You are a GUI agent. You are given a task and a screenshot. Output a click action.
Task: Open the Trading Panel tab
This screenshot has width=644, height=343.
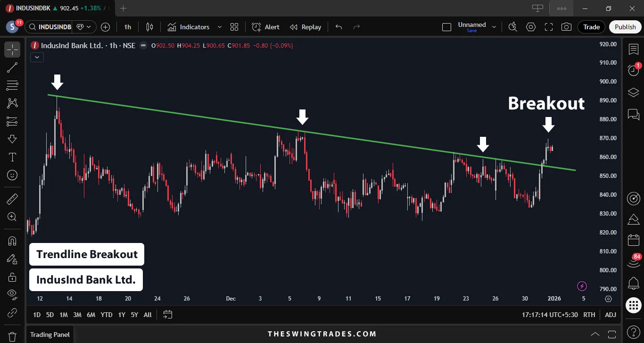(50, 335)
